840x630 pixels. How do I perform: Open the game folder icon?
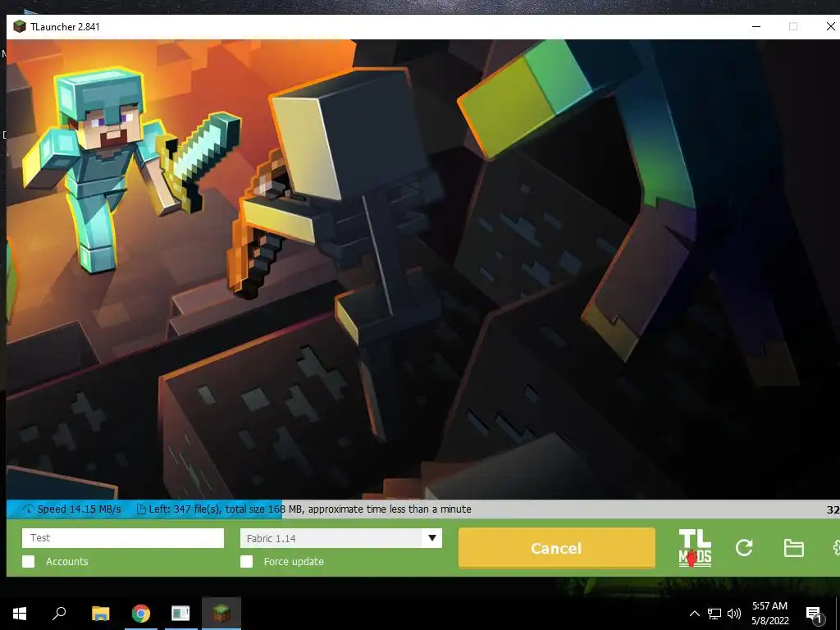pyautogui.click(x=793, y=548)
